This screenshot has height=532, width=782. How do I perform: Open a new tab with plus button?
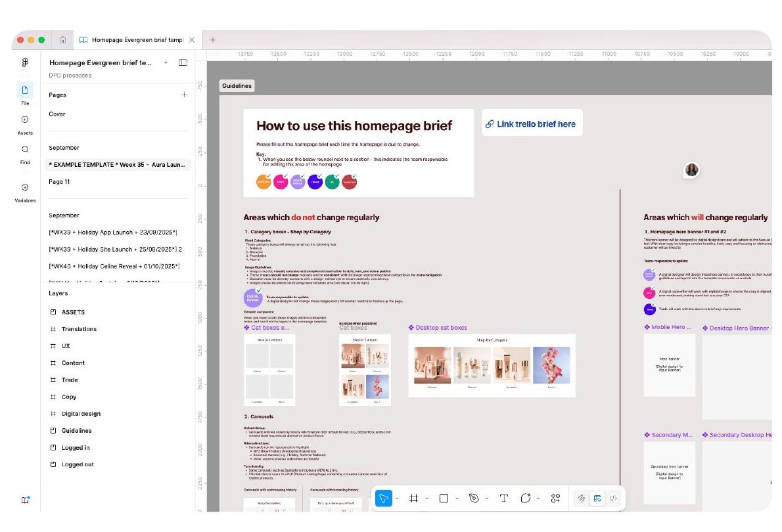(x=212, y=40)
